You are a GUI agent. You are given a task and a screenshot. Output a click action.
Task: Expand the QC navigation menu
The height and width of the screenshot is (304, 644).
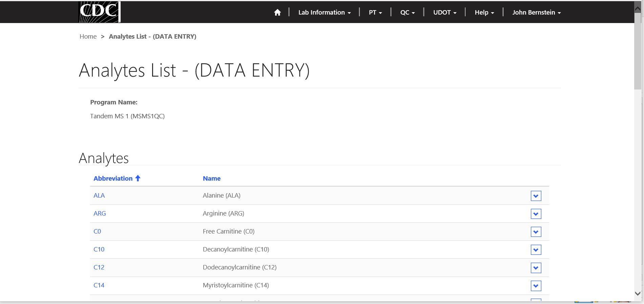pyautogui.click(x=407, y=13)
